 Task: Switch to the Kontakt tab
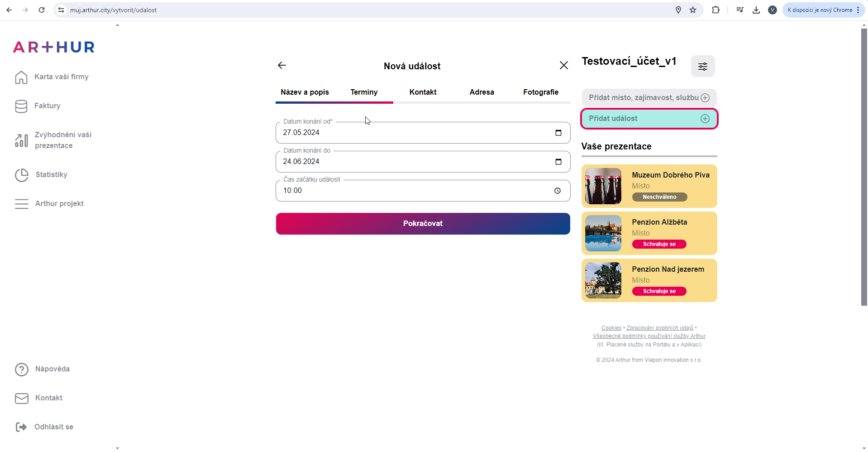[423, 92]
